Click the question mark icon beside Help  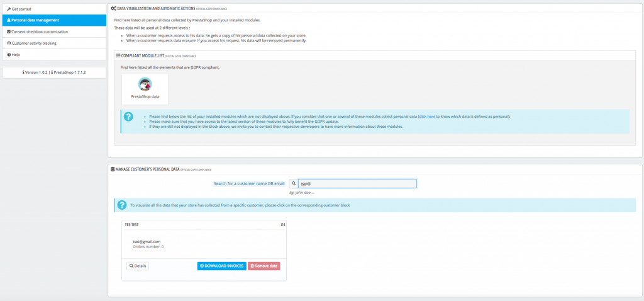pyautogui.click(x=9, y=55)
